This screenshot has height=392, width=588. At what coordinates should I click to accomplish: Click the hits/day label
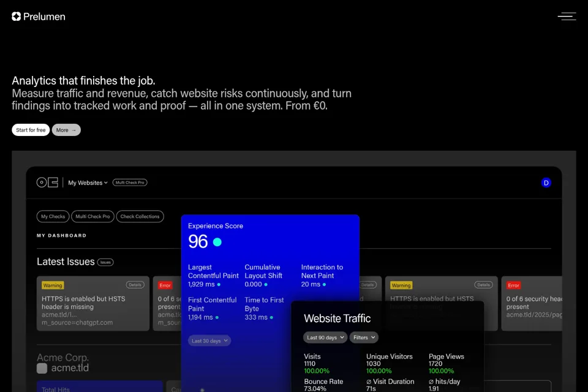tap(445, 382)
